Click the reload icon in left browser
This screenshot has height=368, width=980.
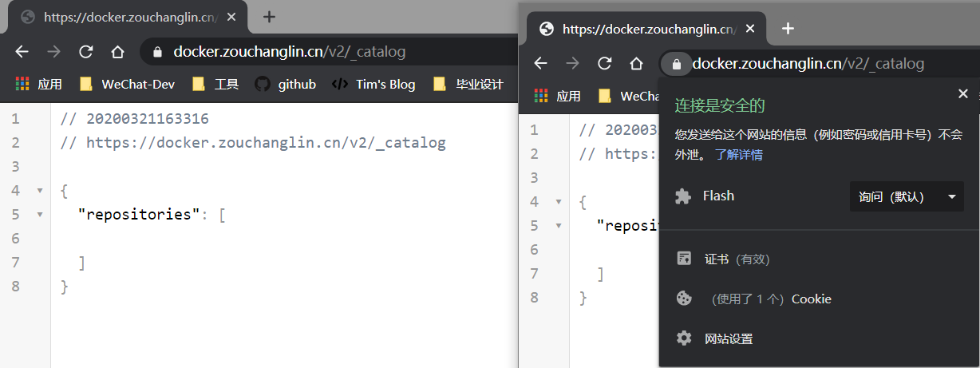pyautogui.click(x=85, y=52)
